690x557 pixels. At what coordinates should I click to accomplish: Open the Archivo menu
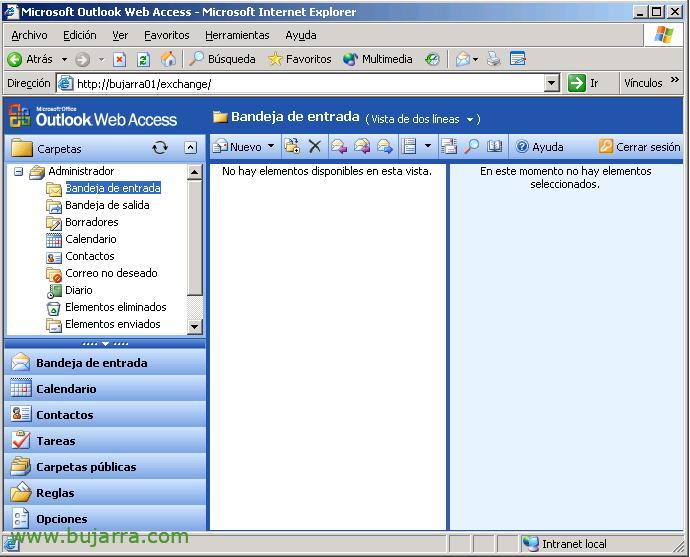coord(29,35)
